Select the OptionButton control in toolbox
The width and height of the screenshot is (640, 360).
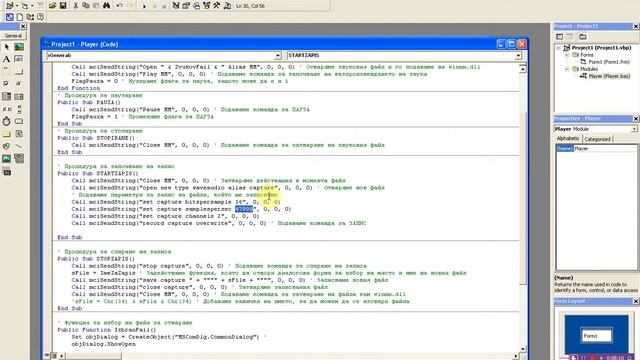(19, 84)
